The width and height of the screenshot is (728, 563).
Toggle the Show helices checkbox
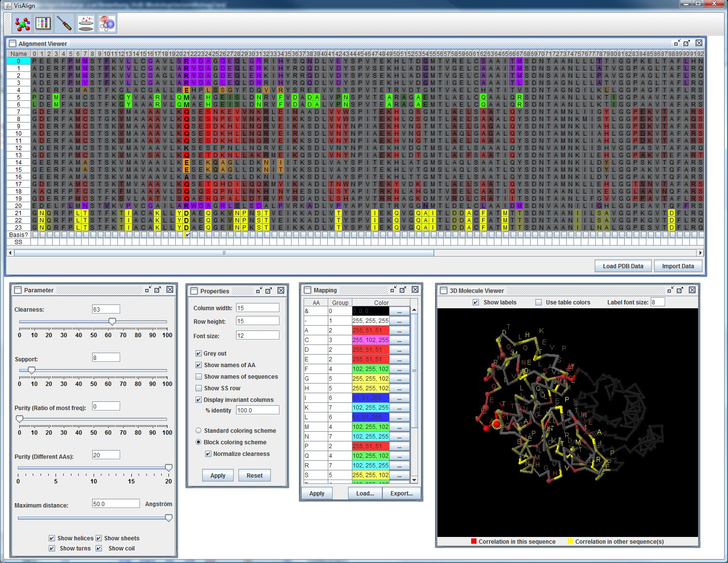(x=52, y=538)
